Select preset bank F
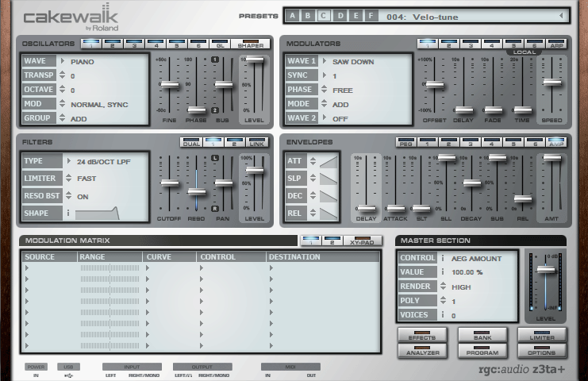 (x=371, y=16)
